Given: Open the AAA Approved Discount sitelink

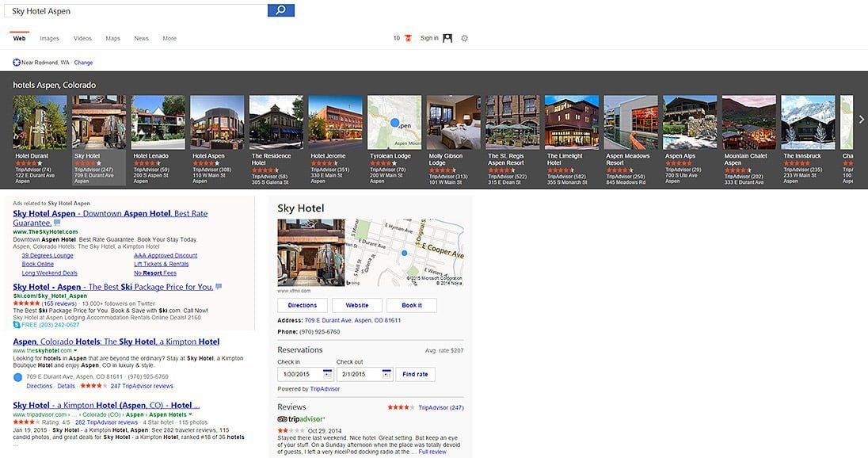Looking at the screenshot, I should [x=166, y=255].
